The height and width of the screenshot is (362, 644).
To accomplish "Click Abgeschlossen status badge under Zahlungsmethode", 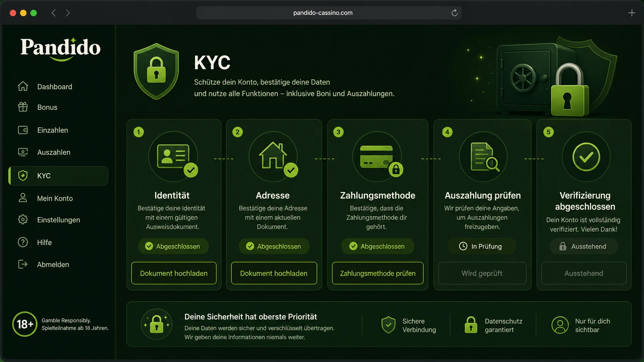I will (x=377, y=246).
